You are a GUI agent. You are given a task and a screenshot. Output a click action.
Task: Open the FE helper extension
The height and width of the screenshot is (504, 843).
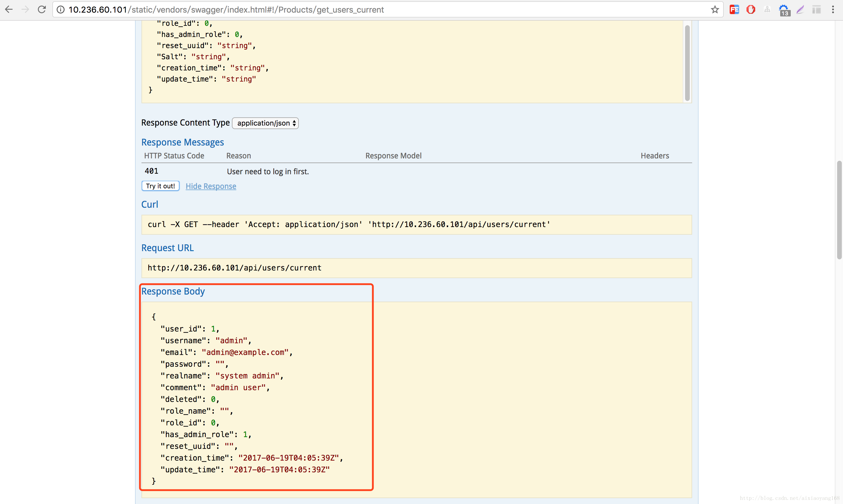click(734, 9)
